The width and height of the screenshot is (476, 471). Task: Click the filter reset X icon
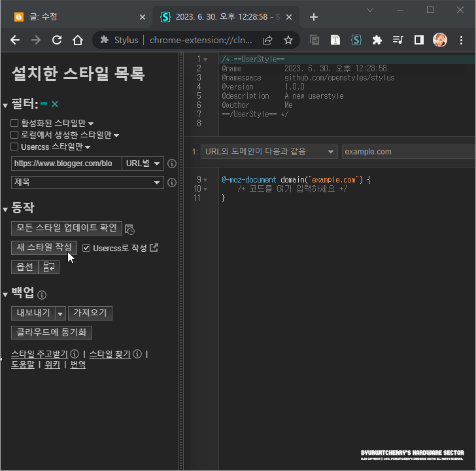click(55, 104)
